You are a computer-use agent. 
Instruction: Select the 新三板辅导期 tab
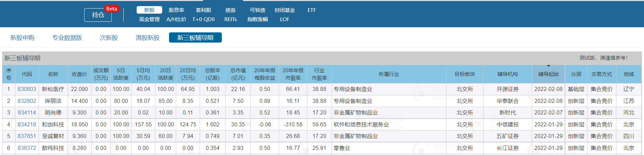[195, 37]
